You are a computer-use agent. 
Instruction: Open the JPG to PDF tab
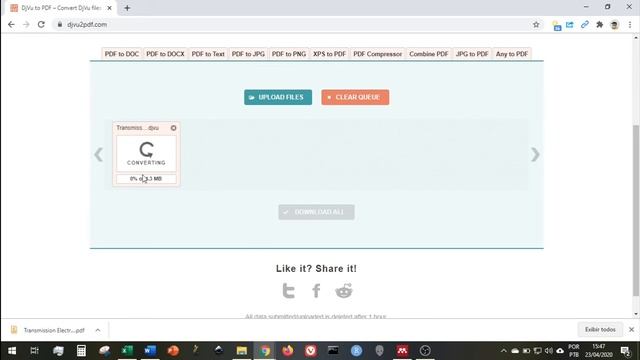click(472, 54)
